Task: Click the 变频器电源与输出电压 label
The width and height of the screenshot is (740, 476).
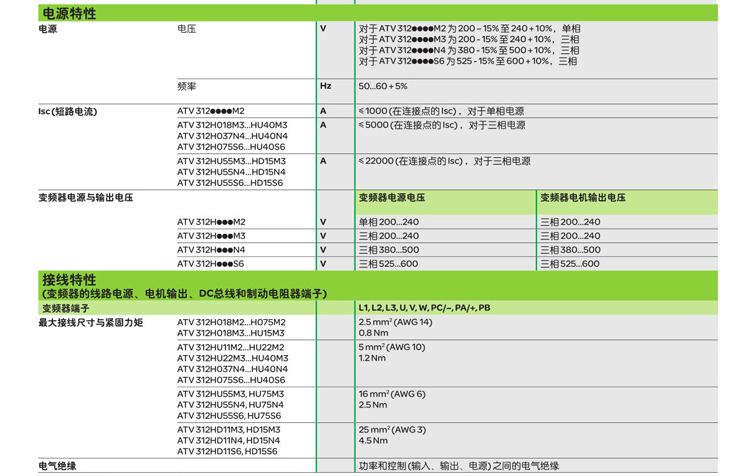Action: pyautogui.click(x=86, y=198)
